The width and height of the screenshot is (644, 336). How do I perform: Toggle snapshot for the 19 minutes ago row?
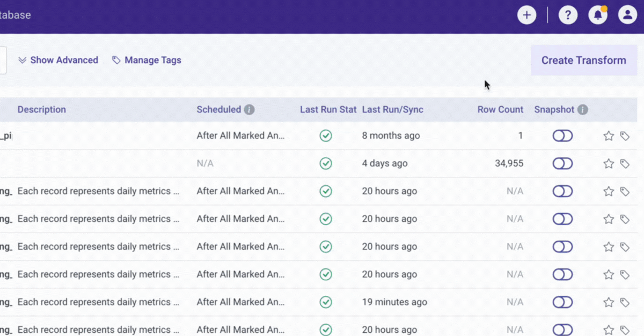(x=562, y=302)
